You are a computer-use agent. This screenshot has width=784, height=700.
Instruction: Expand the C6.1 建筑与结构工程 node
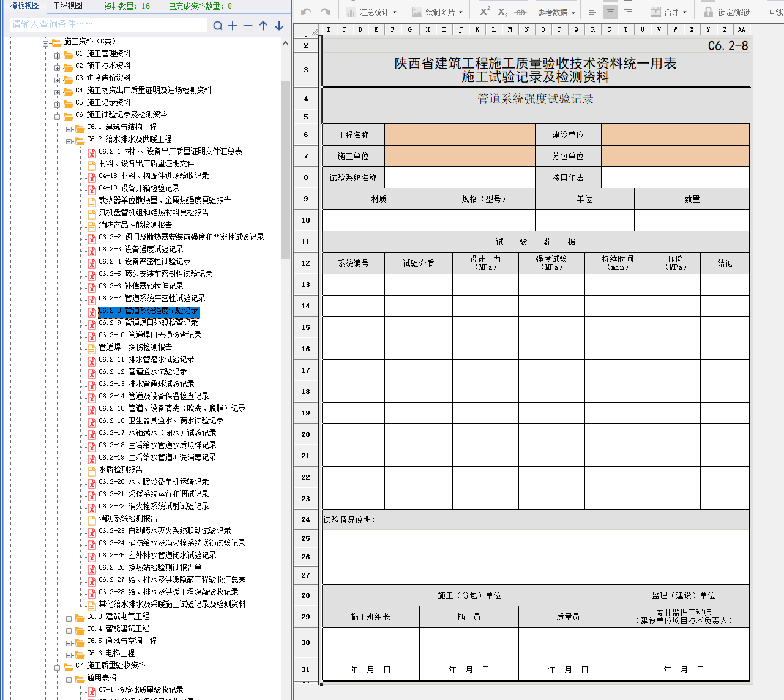69,128
